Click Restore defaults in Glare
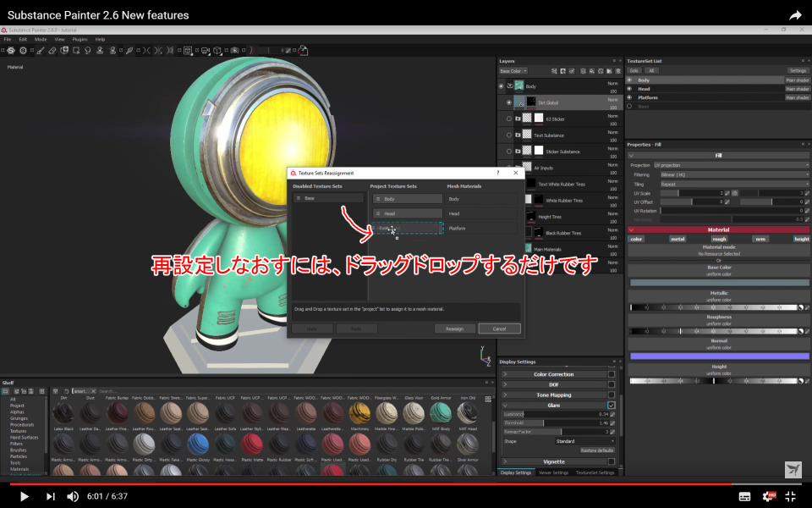 tap(596, 450)
